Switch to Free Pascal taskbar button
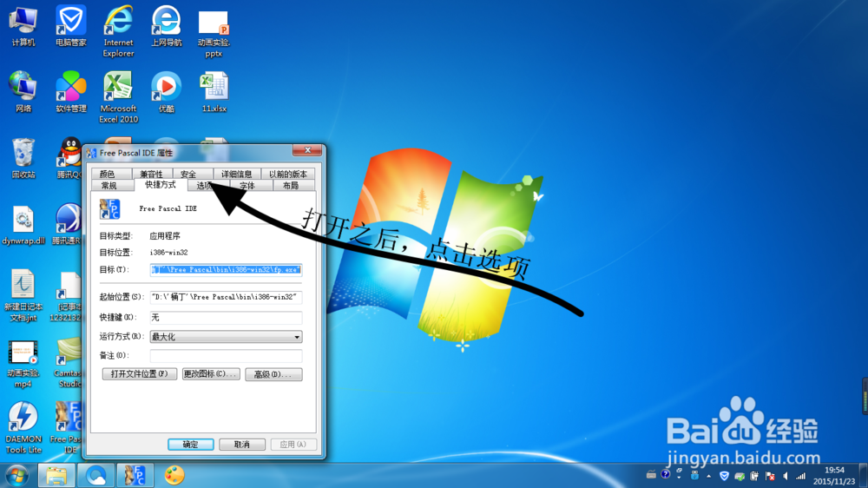 click(135, 475)
